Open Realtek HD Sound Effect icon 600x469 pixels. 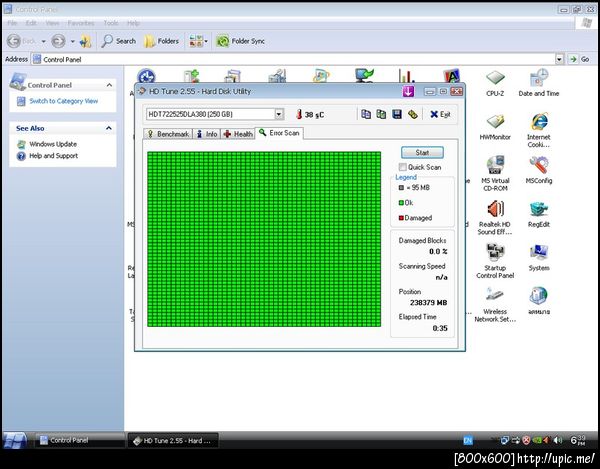[495, 218]
